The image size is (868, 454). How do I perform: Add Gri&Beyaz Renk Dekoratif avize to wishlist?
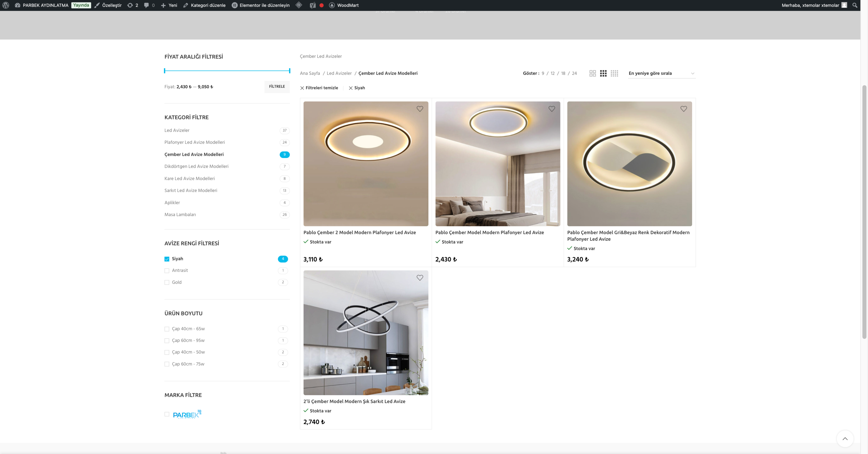[684, 109]
